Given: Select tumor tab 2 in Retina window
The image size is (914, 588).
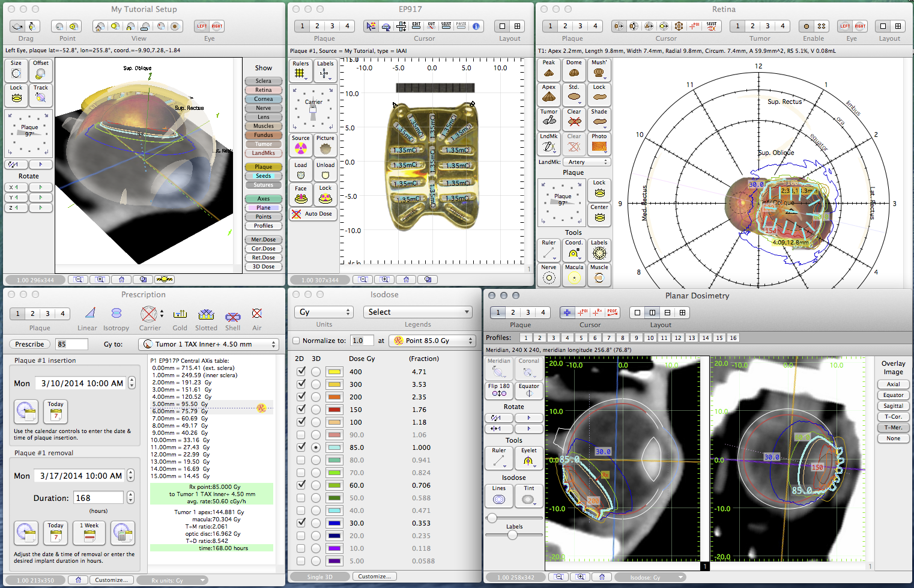Looking at the screenshot, I should click(x=752, y=26).
